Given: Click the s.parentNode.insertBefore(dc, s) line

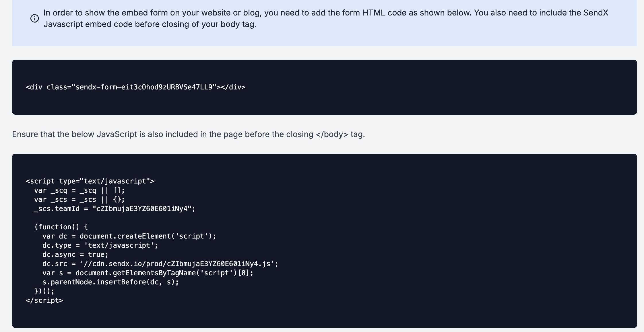Looking at the screenshot, I should 110,282.
